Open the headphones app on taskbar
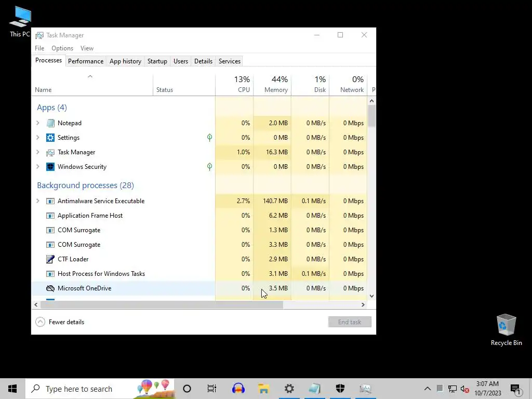This screenshot has height=399, width=532. (238, 389)
